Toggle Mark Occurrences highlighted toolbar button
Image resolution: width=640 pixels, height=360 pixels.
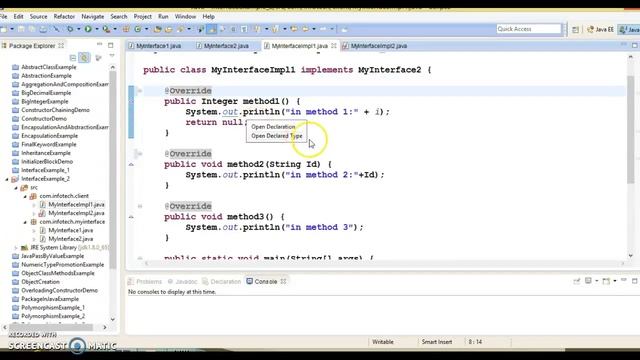(x=212, y=29)
